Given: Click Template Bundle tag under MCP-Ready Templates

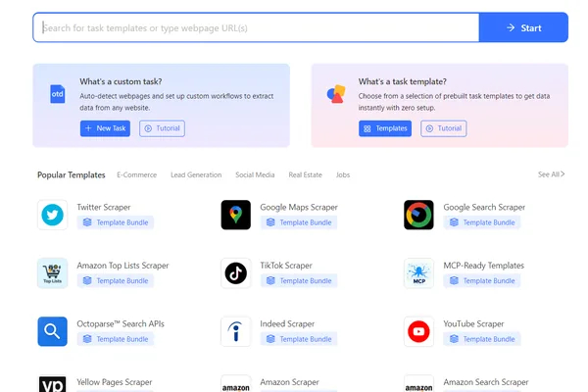Looking at the screenshot, I should [x=482, y=280].
